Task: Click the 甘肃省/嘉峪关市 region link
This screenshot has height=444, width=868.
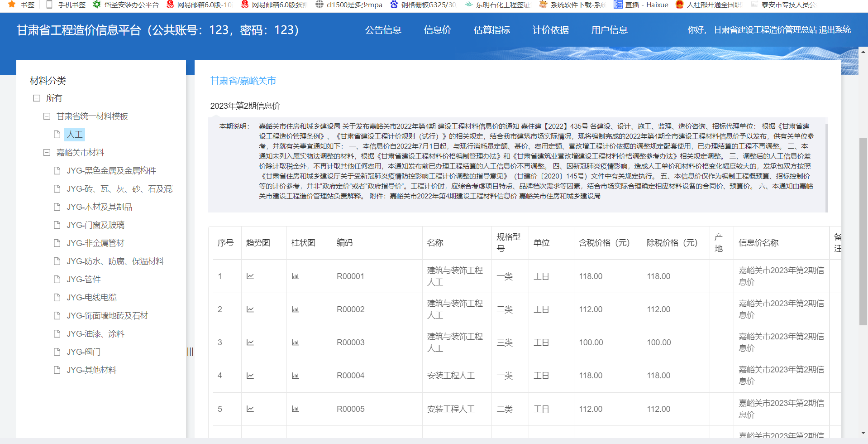Action: pyautogui.click(x=243, y=81)
